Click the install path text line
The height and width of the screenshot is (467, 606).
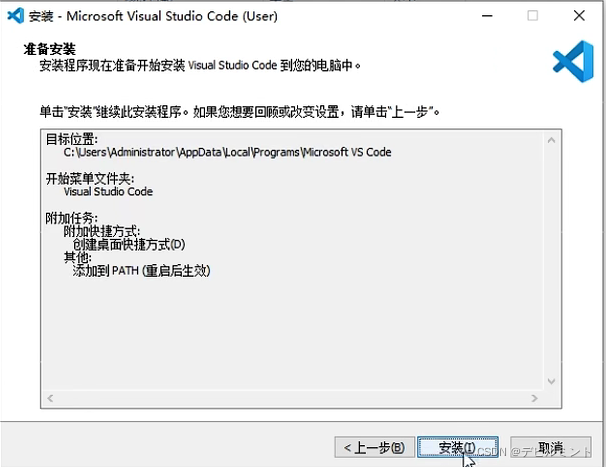click(x=228, y=152)
